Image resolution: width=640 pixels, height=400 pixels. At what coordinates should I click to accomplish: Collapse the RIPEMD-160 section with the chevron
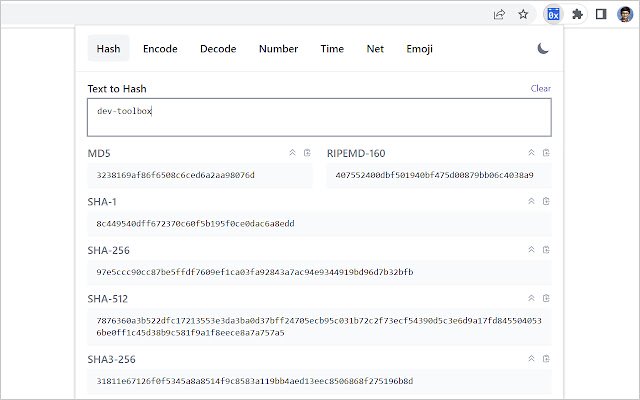(x=531, y=153)
